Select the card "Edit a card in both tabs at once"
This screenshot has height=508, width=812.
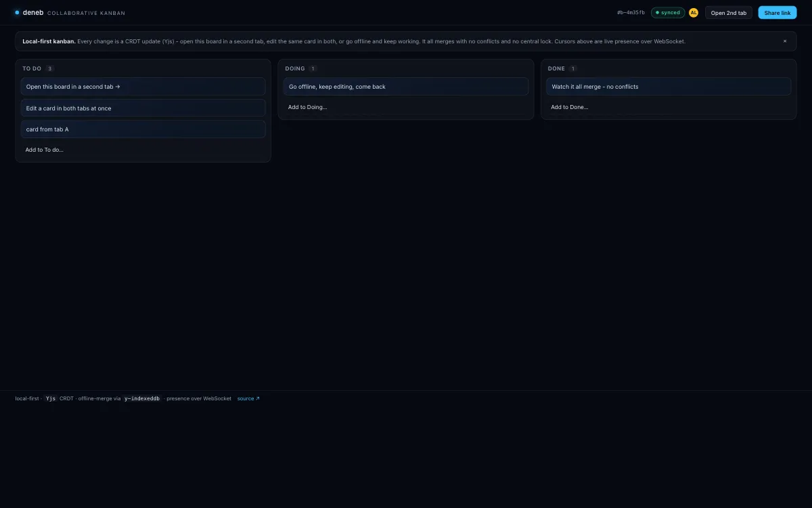(x=143, y=108)
